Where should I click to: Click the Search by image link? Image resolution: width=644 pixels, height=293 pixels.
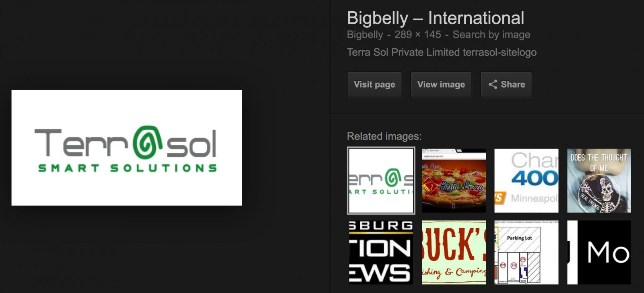[x=491, y=35]
